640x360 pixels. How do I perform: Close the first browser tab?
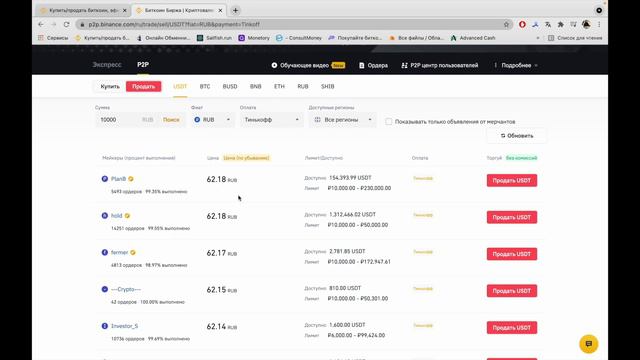(124, 10)
